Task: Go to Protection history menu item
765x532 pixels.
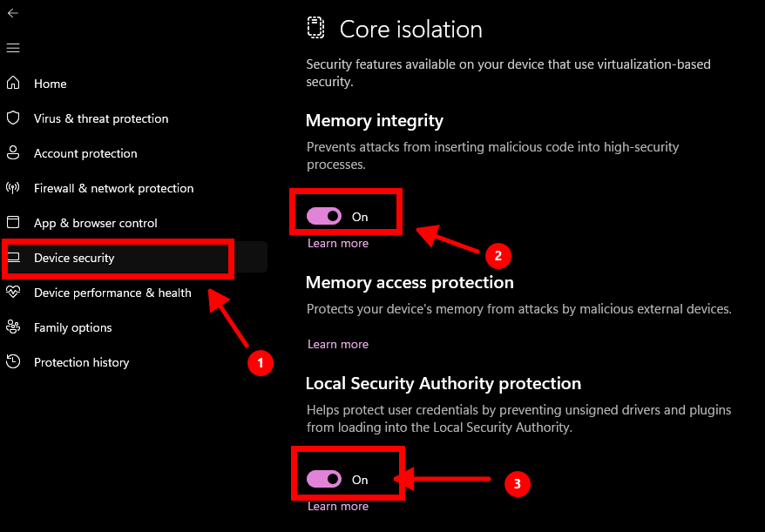Action: click(81, 362)
